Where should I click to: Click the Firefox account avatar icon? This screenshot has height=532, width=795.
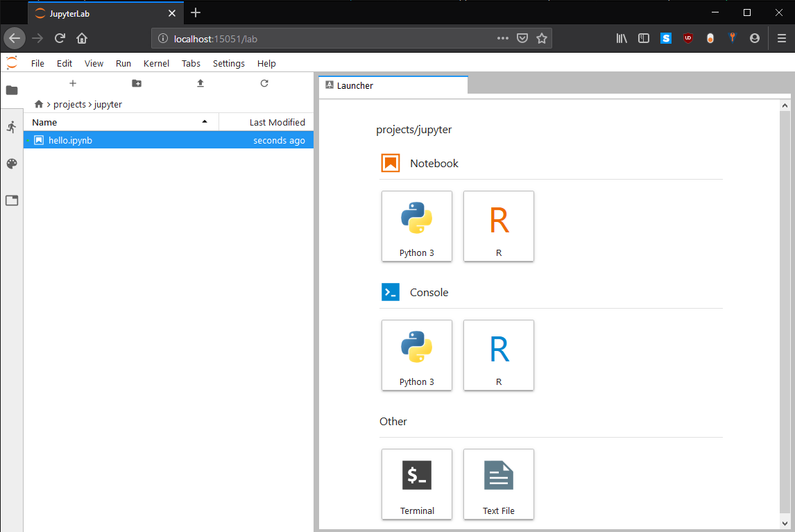[755, 38]
